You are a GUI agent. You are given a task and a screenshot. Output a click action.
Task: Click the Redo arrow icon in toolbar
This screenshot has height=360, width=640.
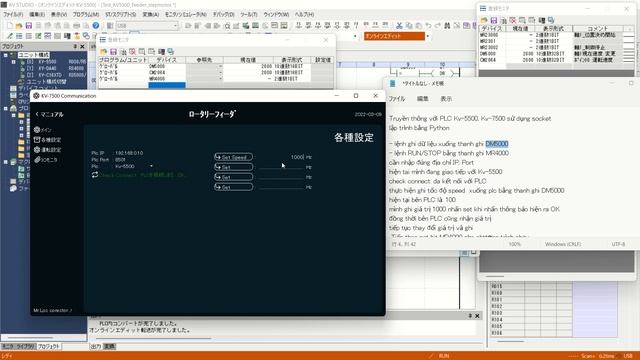438,26
